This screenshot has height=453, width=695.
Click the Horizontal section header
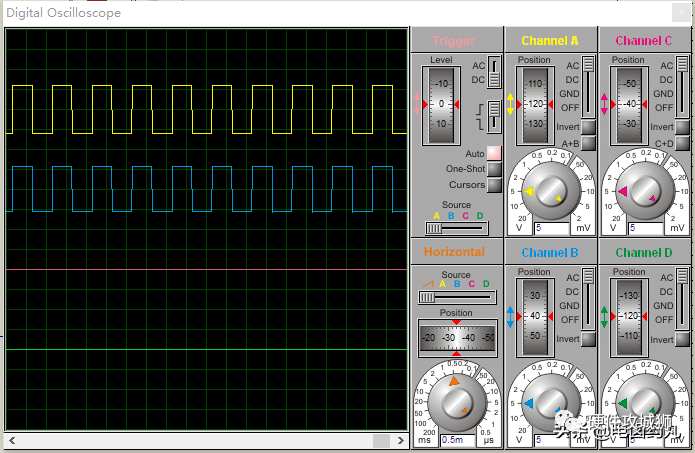point(454,252)
